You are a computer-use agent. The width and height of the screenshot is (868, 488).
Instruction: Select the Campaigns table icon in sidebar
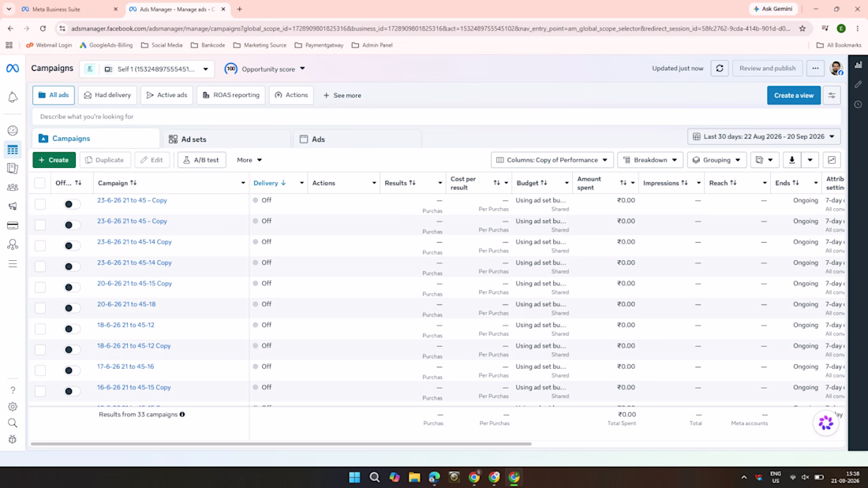[x=12, y=150]
